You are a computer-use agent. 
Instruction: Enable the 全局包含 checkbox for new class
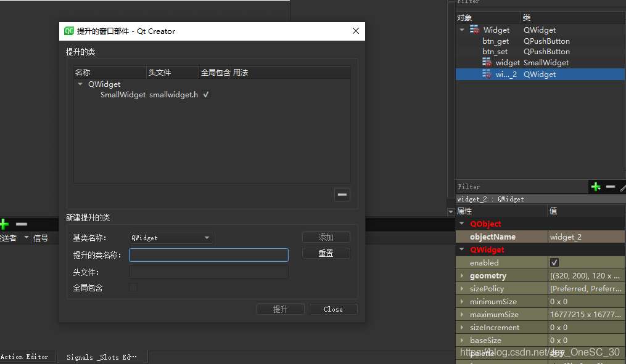[133, 287]
